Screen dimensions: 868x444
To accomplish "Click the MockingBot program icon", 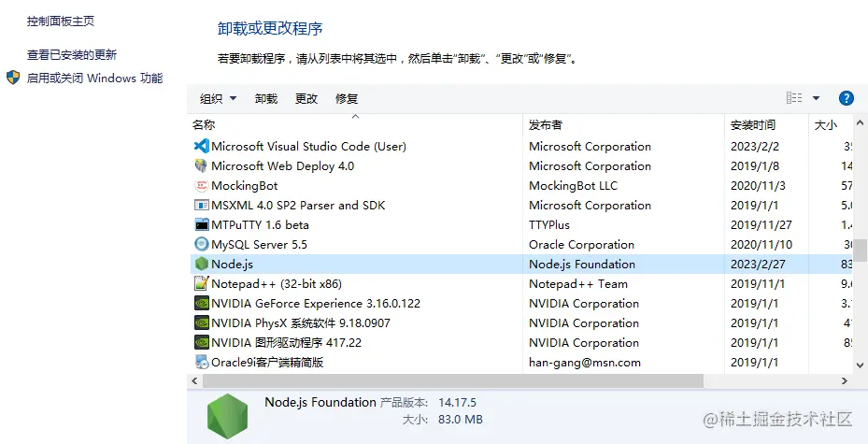I will point(201,185).
